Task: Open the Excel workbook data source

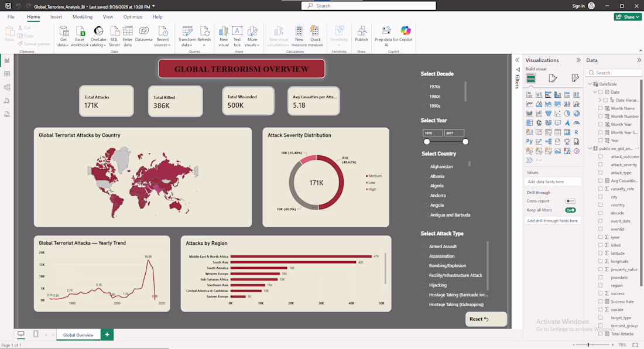Action: pos(80,36)
